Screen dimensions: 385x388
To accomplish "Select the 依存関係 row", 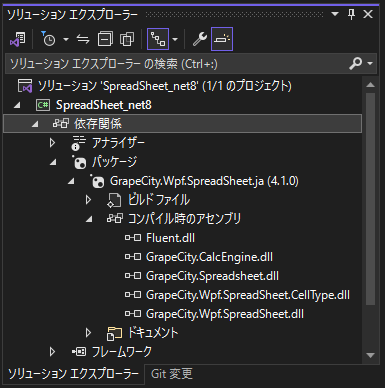I will coord(182,124).
